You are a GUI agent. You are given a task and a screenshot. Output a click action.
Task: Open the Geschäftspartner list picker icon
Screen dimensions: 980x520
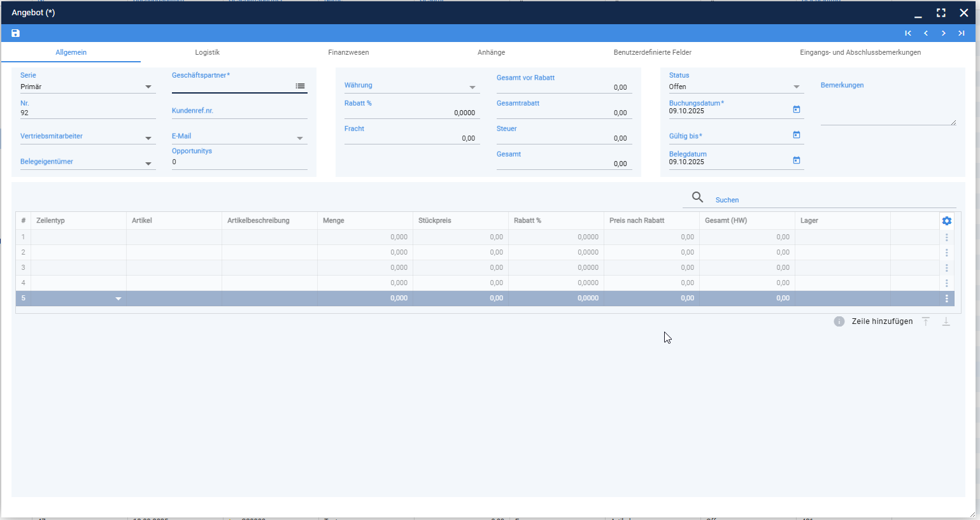point(300,86)
